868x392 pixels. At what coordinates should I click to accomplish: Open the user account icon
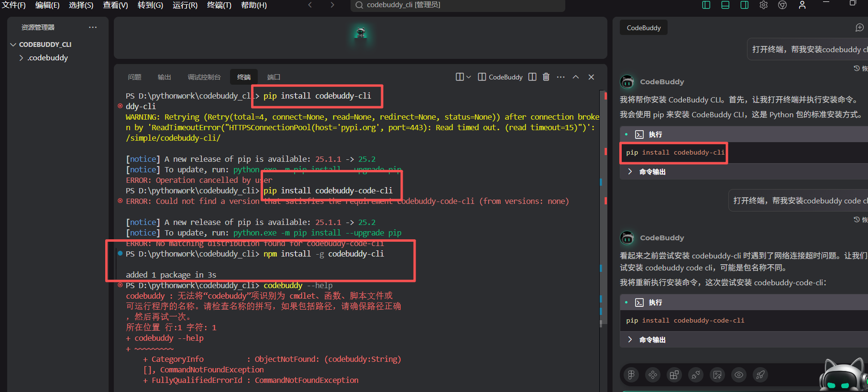pos(802,5)
